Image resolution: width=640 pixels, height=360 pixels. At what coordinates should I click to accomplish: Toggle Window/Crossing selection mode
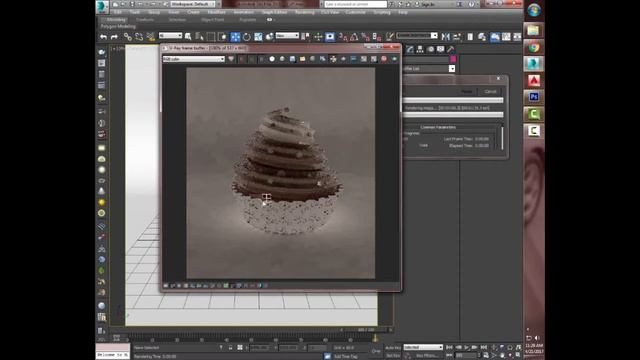[222, 37]
